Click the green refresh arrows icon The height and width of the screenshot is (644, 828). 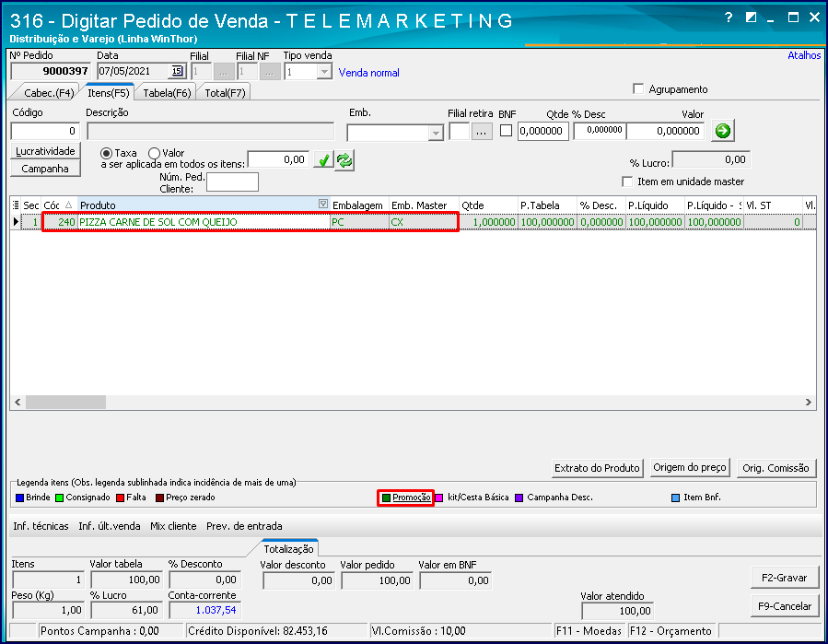(x=344, y=159)
